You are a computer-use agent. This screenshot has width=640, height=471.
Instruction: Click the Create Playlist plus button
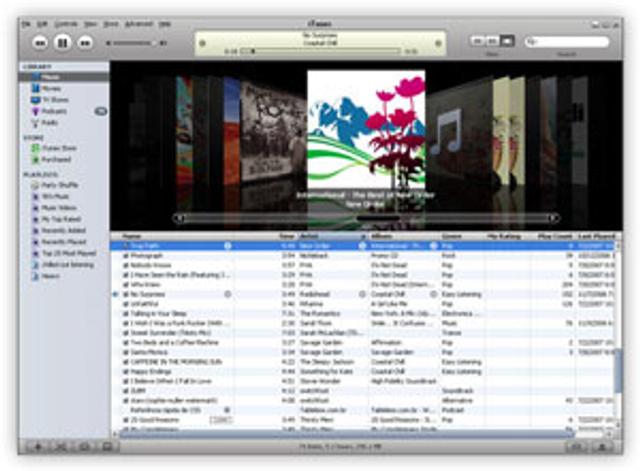[38, 447]
